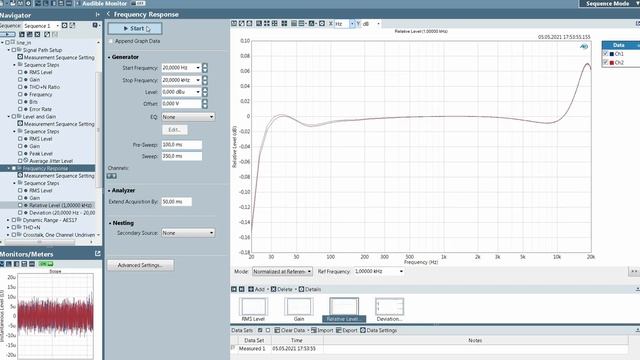Open sequence settings gear icon
Image resolution: width=640 pixels, height=360 pixels.
(x=64, y=26)
